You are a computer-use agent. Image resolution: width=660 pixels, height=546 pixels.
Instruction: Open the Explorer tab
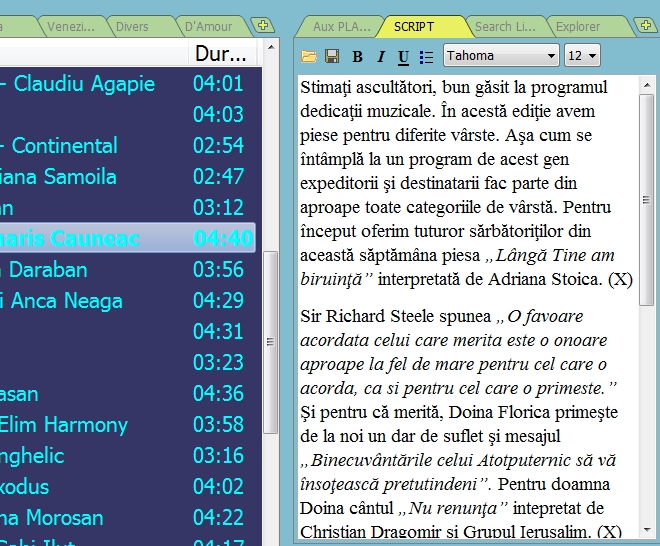578,27
